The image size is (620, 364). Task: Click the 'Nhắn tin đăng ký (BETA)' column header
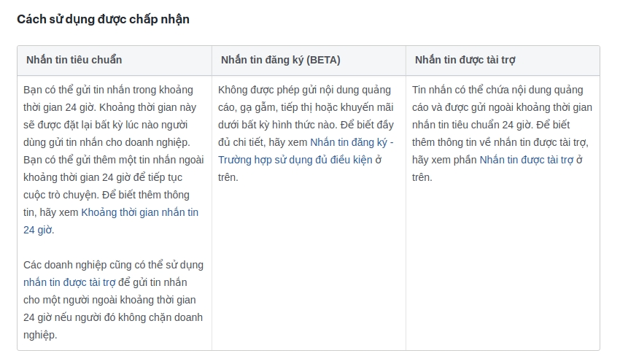pyautogui.click(x=281, y=60)
